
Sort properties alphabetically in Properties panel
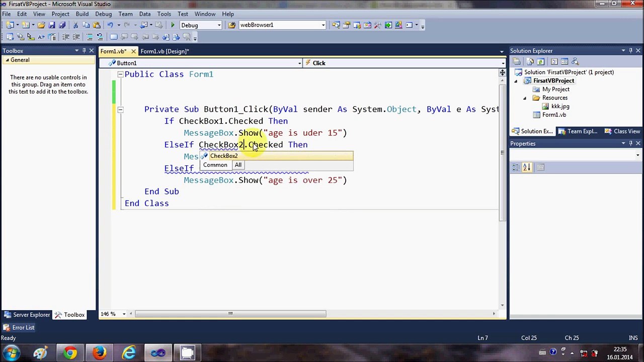527,167
